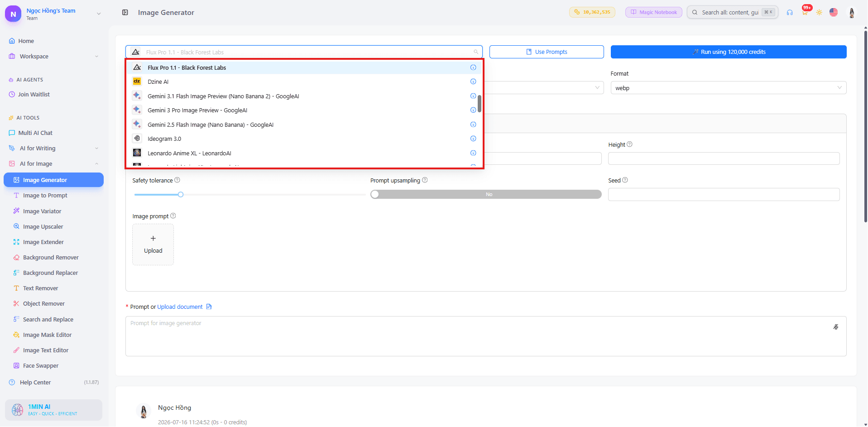The image size is (868, 427).
Task: Choose Gemini 3.1 Flash Image Preview model
Action: tap(303, 96)
